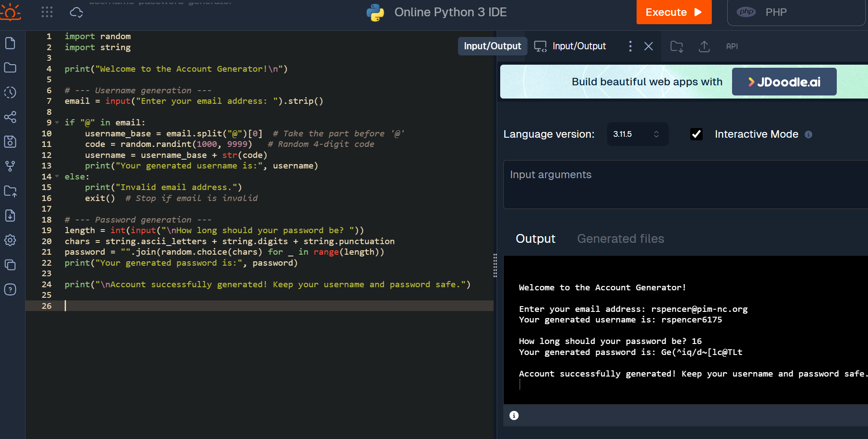Click the JDoodle.ai banner button
Image resolution: width=868 pixels, height=439 pixels.
pyautogui.click(x=784, y=82)
